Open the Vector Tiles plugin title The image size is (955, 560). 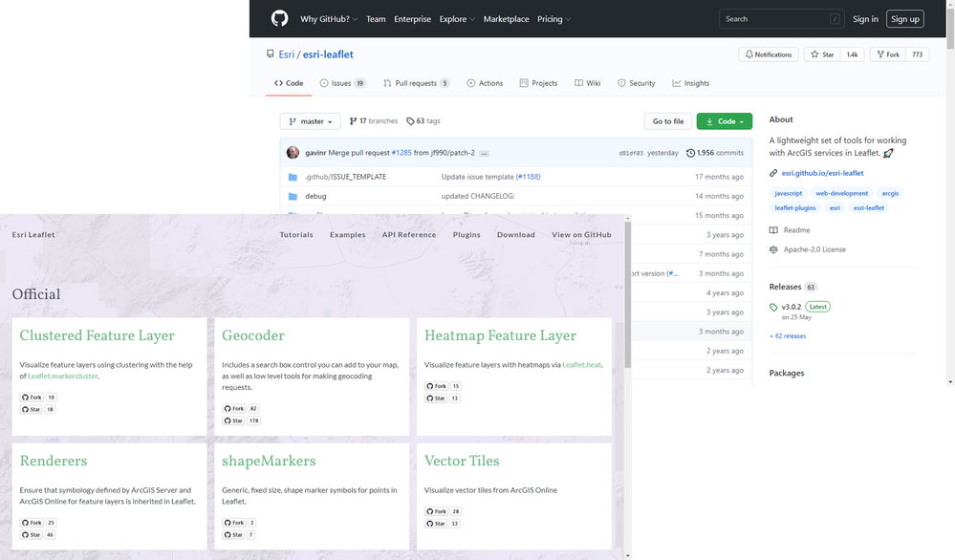point(462,461)
